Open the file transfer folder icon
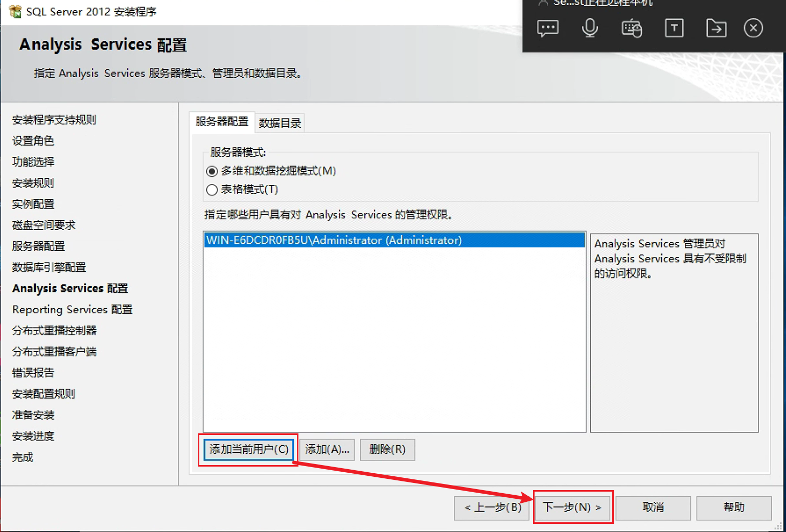This screenshot has width=786, height=532. point(716,28)
